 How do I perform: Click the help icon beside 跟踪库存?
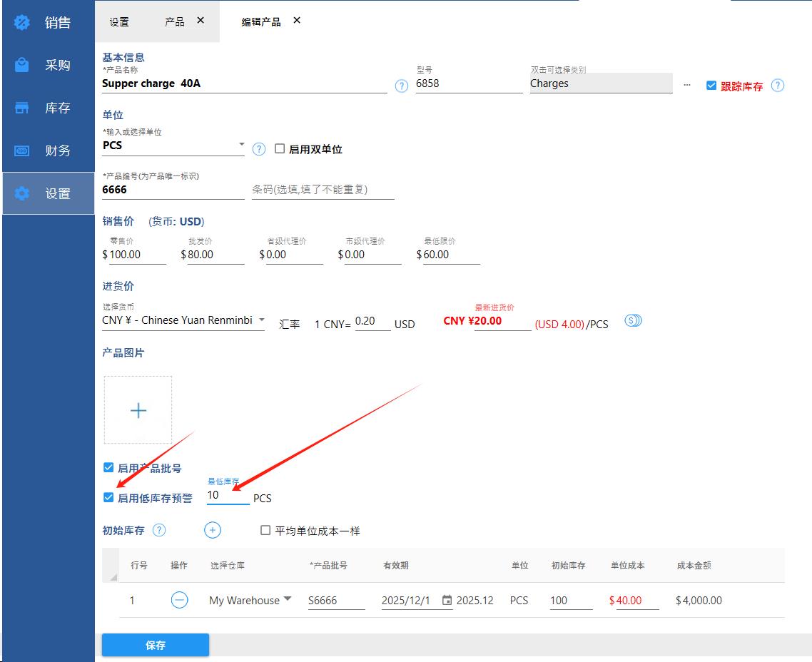pyautogui.click(x=778, y=86)
